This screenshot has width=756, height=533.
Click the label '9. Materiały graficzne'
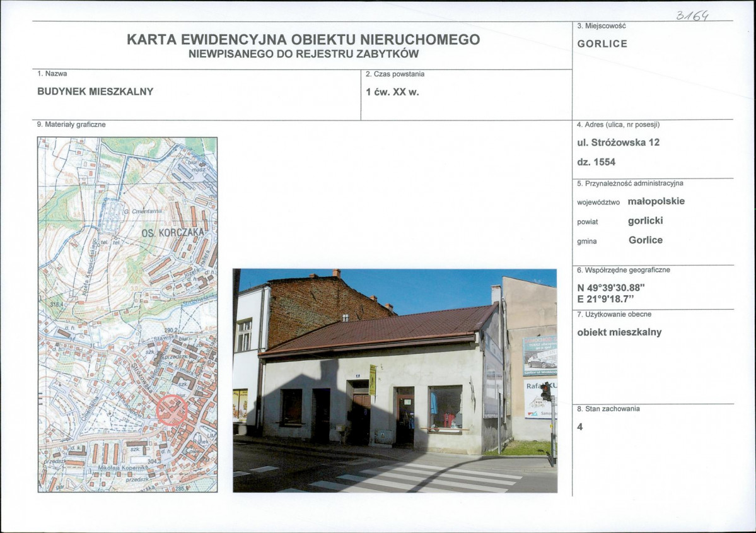click(71, 124)
